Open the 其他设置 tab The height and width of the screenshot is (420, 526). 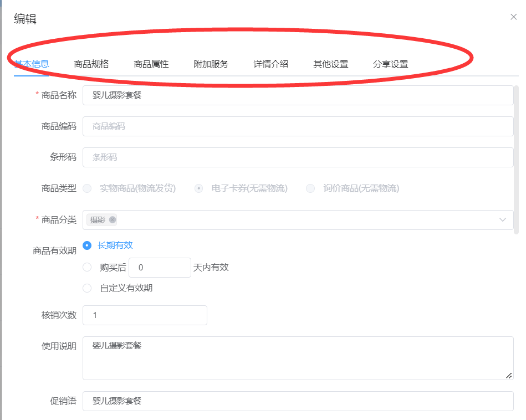[331, 64]
